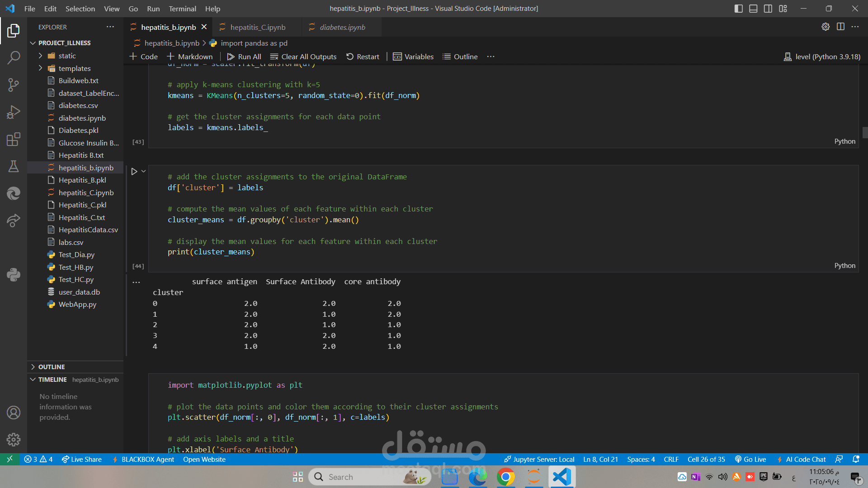Image resolution: width=868 pixels, height=488 pixels.
Task: Toggle the secondary side bar button
Action: click(768, 9)
